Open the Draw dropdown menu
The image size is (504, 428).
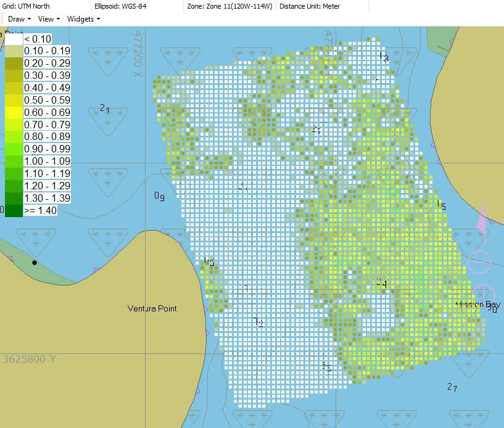click(x=19, y=19)
